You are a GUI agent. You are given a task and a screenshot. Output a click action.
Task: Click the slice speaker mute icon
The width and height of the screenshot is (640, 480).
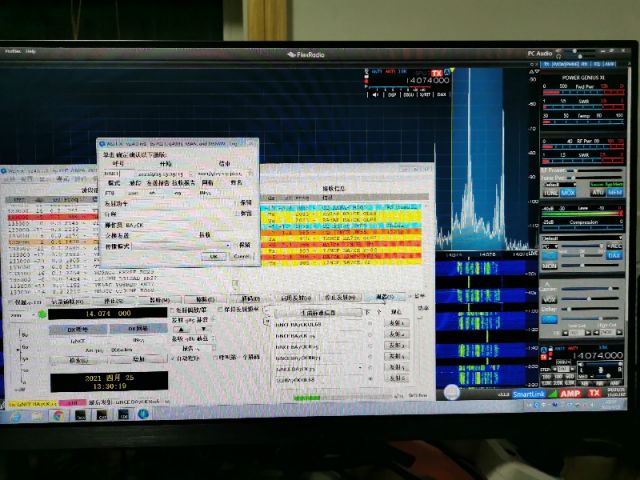(x=375, y=95)
